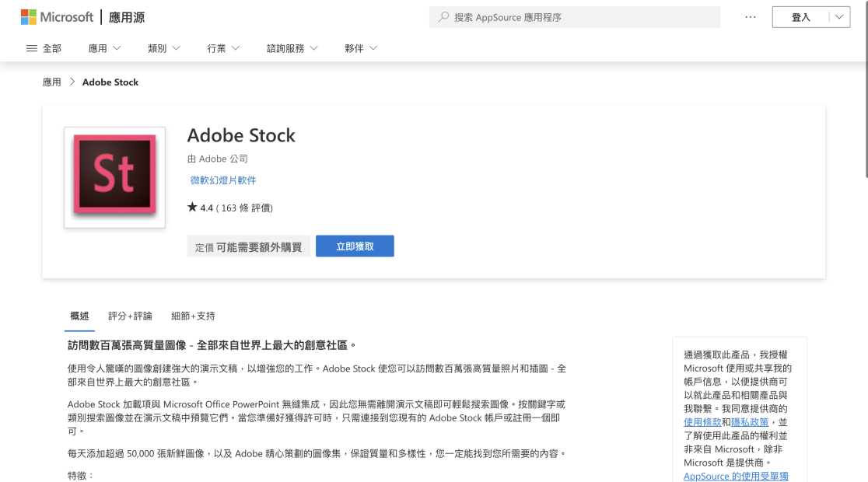Viewport: 868px width, 482px height.
Task: Expand the 類別 navigation dropdown
Action: 164,48
